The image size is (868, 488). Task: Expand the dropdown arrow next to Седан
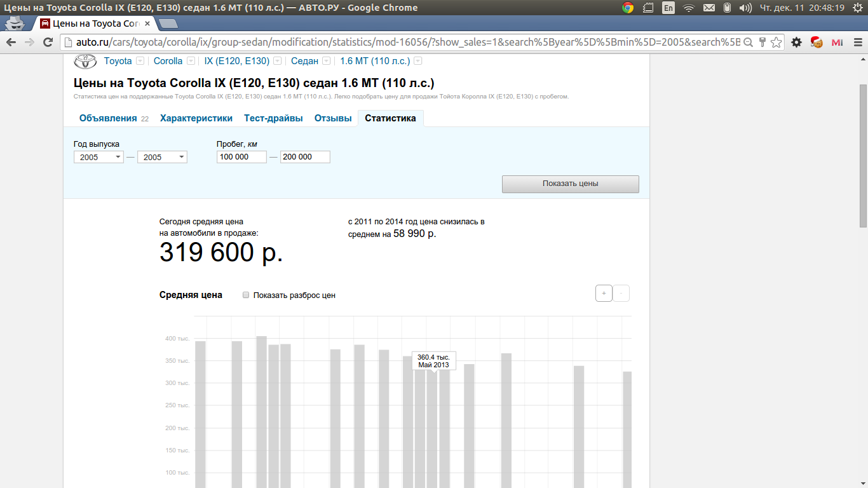pyautogui.click(x=326, y=61)
